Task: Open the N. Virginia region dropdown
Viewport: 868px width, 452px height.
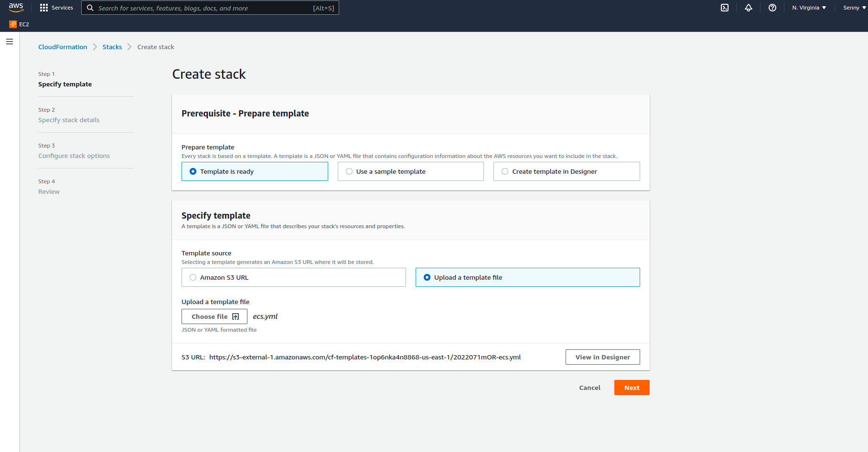Action: pos(809,8)
